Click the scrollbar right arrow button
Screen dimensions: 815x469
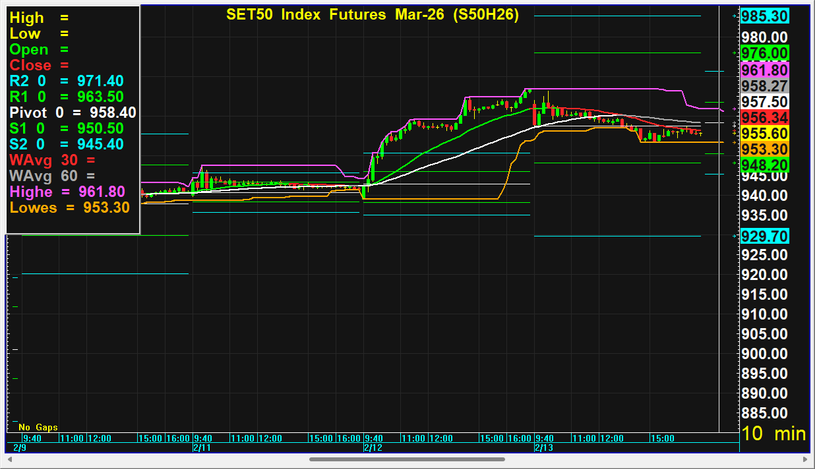(806, 459)
